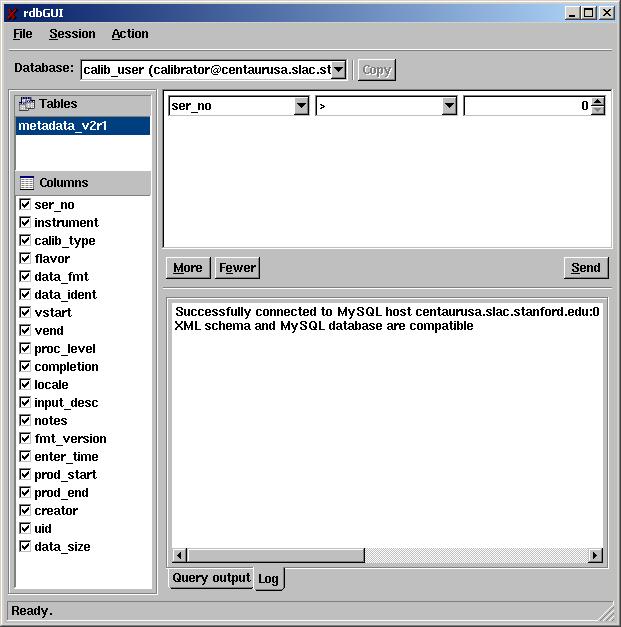Image resolution: width=621 pixels, height=627 pixels.
Task: Open the Session menu
Action: click(72, 34)
